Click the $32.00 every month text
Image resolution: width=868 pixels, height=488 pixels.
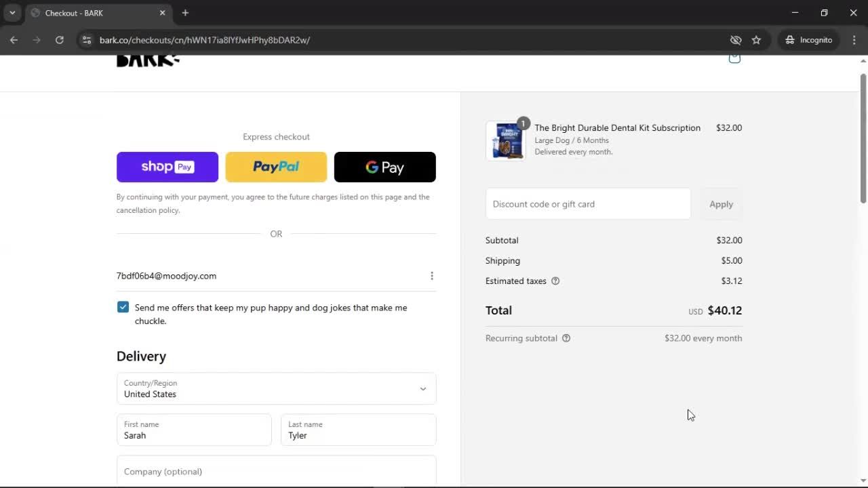[x=703, y=338]
